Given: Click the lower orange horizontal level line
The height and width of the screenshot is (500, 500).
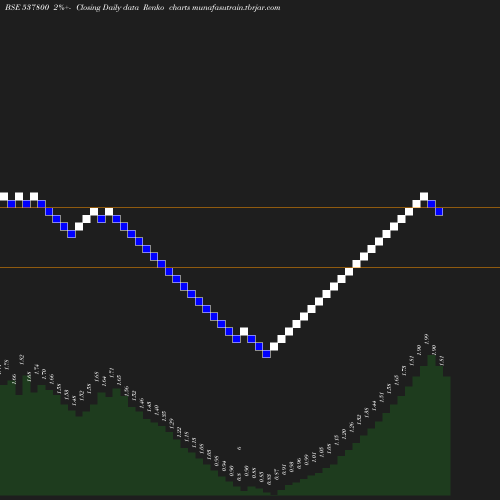Looking at the screenshot, I should click(x=250, y=267).
